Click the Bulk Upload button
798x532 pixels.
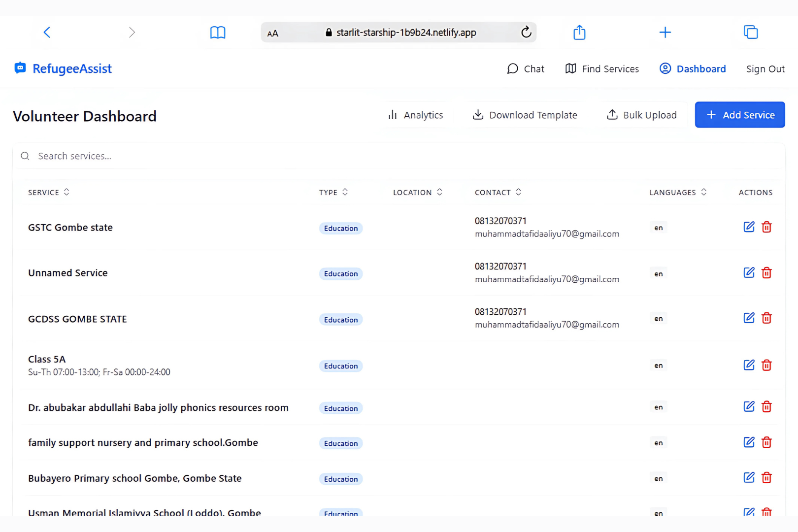(642, 115)
